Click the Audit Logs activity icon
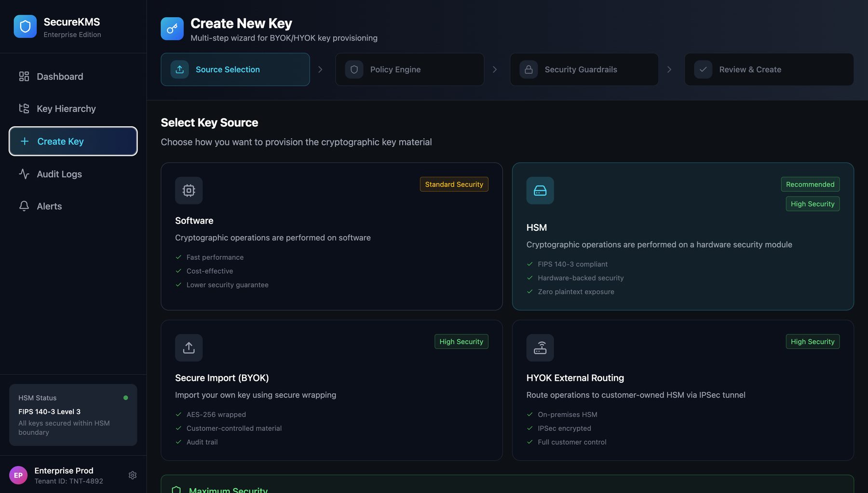868x493 pixels. pos(24,174)
